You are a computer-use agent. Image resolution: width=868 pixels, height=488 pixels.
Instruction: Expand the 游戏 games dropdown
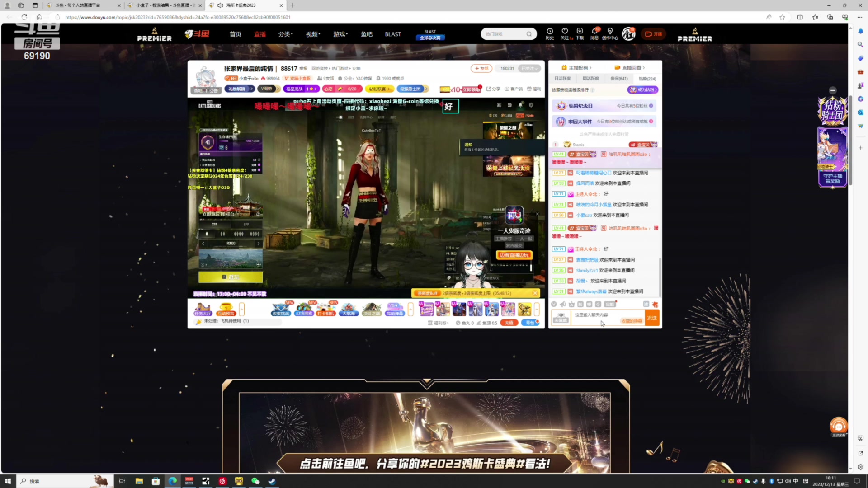[x=340, y=34]
